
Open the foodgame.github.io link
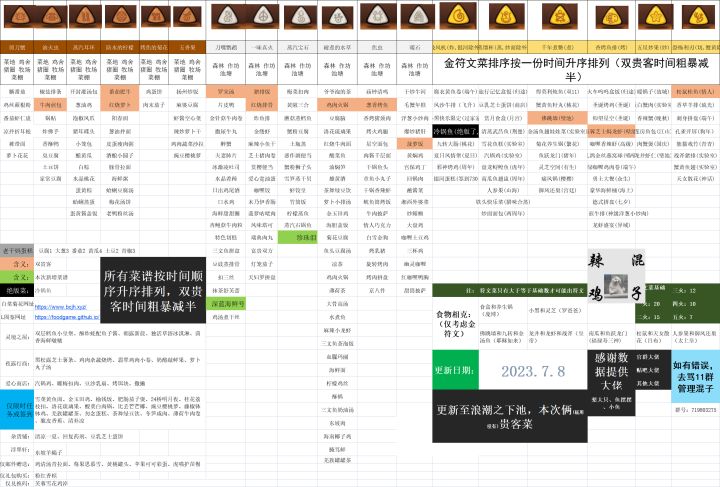click(67, 317)
